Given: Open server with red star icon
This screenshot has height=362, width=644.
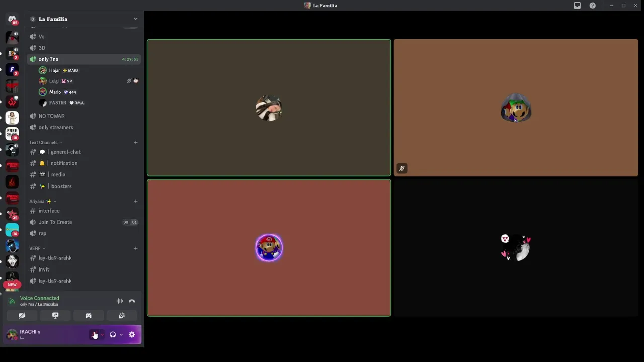Looking at the screenshot, I should [12, 214].
